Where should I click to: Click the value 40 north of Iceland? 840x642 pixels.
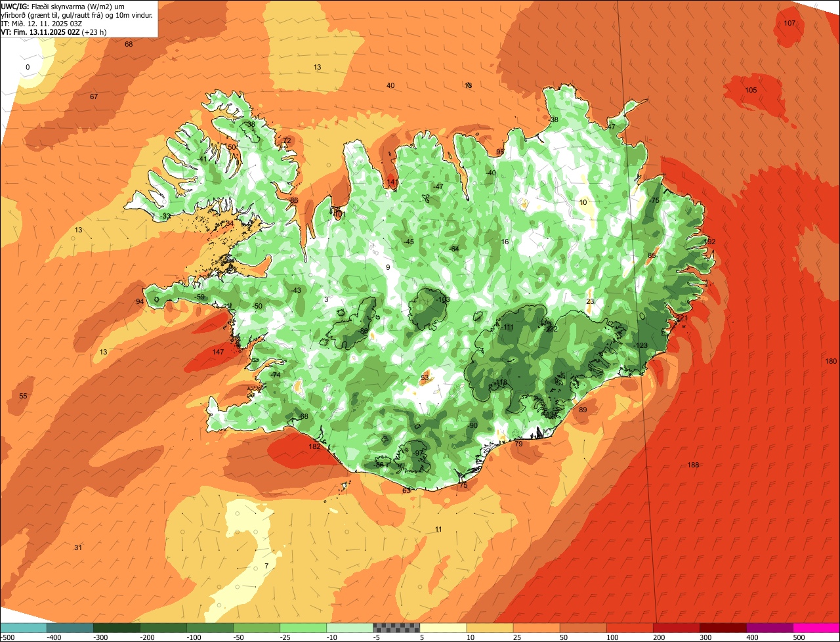tap(390, 85)
